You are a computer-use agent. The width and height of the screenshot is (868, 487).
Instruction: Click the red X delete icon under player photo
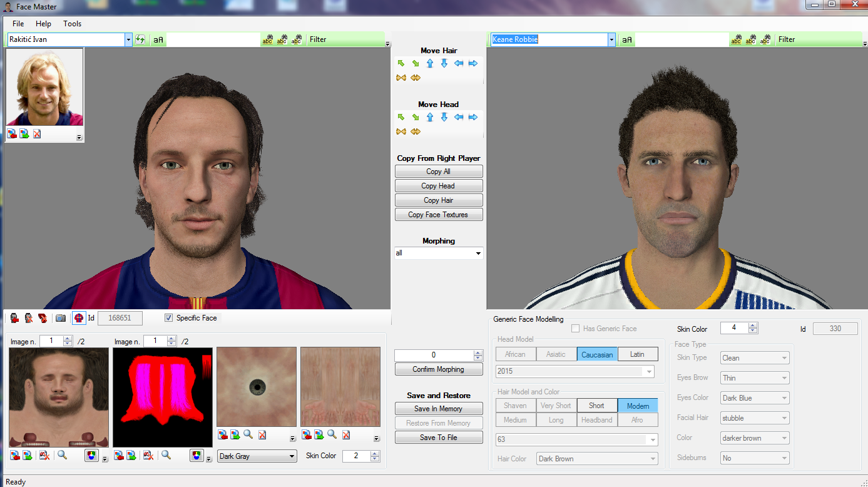tap(37, 134)
